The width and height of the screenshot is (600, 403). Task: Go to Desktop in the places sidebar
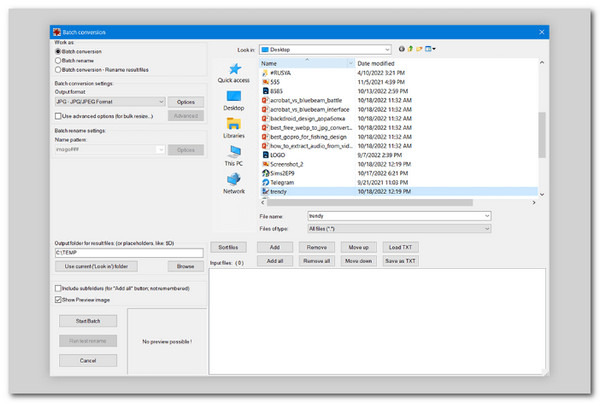click(233, 99)
